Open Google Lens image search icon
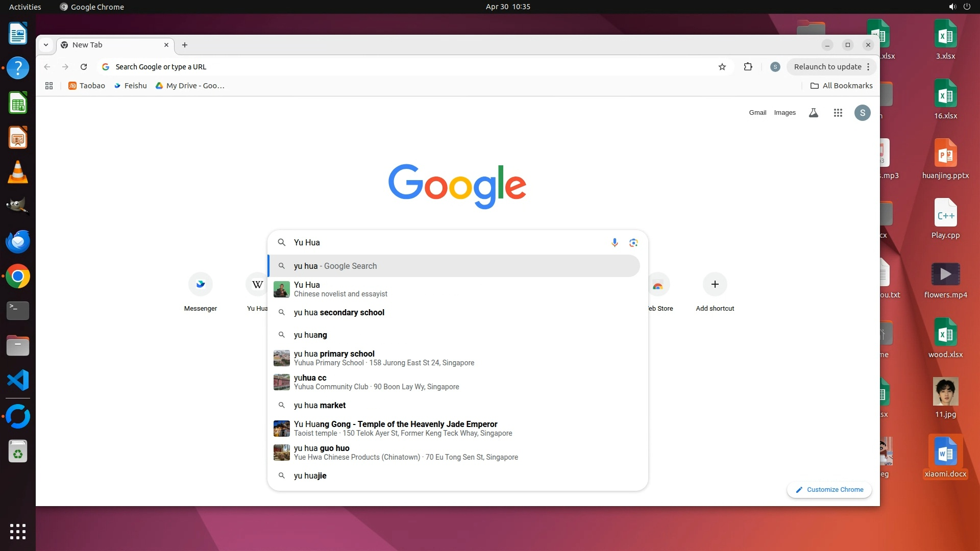The height and width of the screenshot is (551, 980). click(633, 242)
